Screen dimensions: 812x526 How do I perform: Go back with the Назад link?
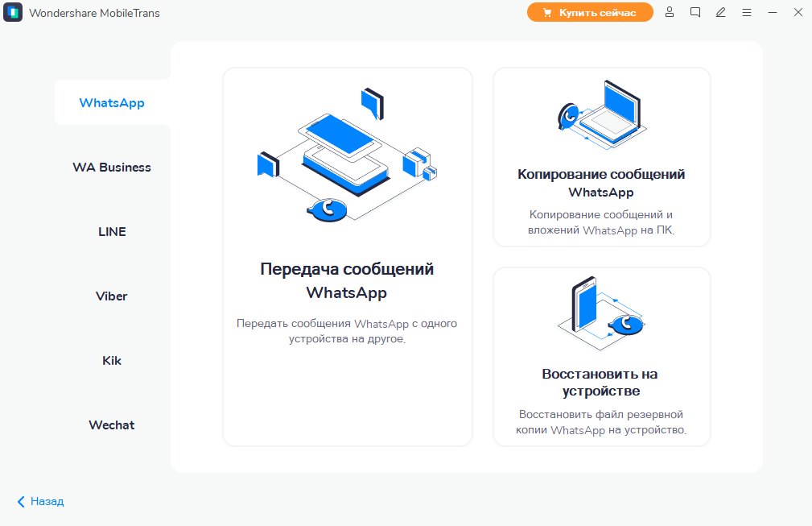click(40, 501)
